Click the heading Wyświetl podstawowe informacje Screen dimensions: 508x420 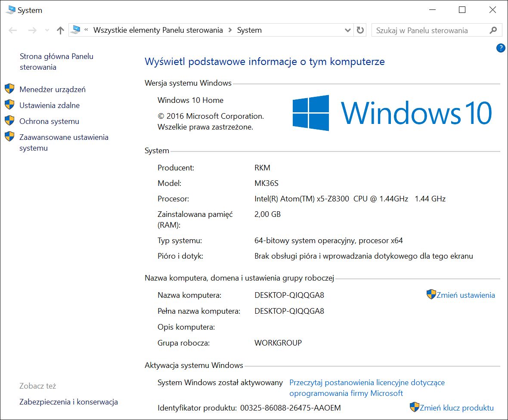(264, 62)
